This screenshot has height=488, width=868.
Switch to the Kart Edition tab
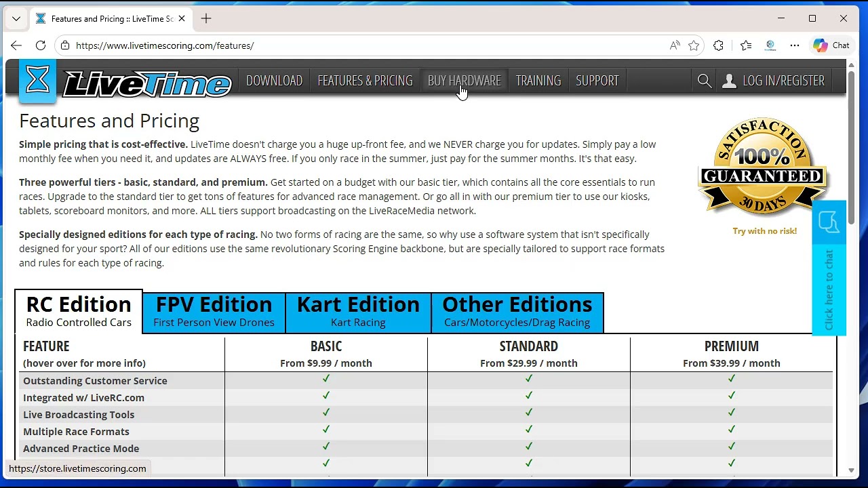pos(358,312)
